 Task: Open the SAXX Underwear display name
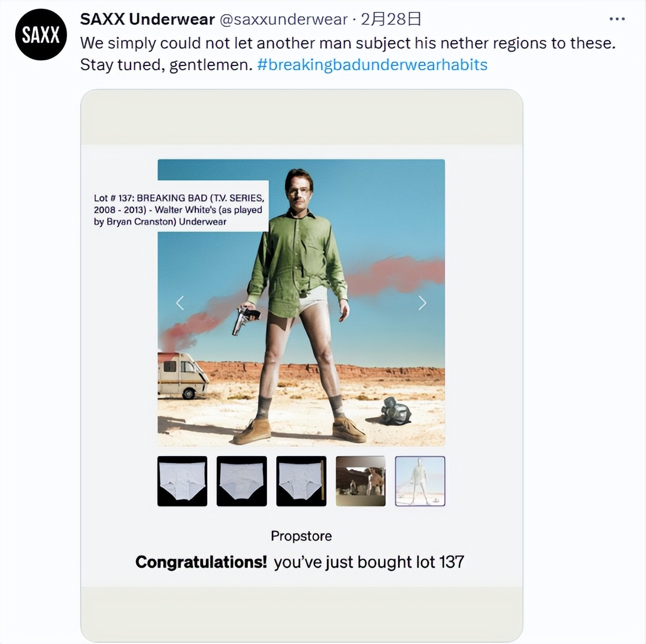pos(147,19)
